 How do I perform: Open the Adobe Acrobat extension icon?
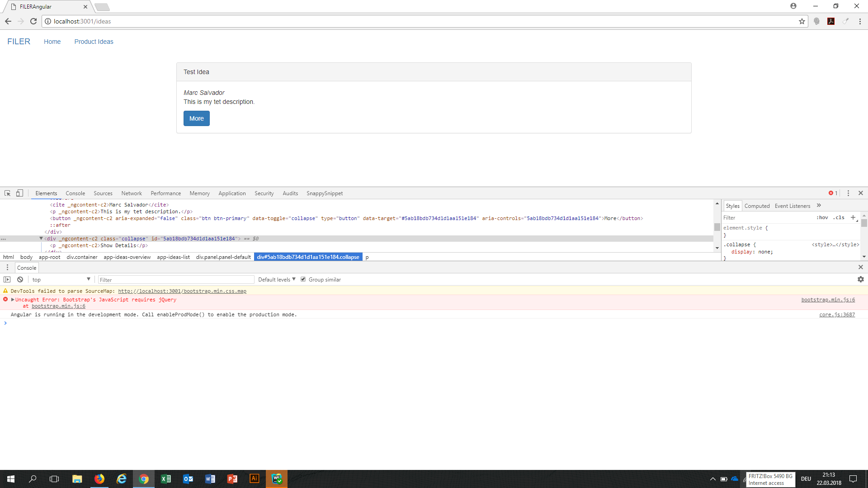831,21
